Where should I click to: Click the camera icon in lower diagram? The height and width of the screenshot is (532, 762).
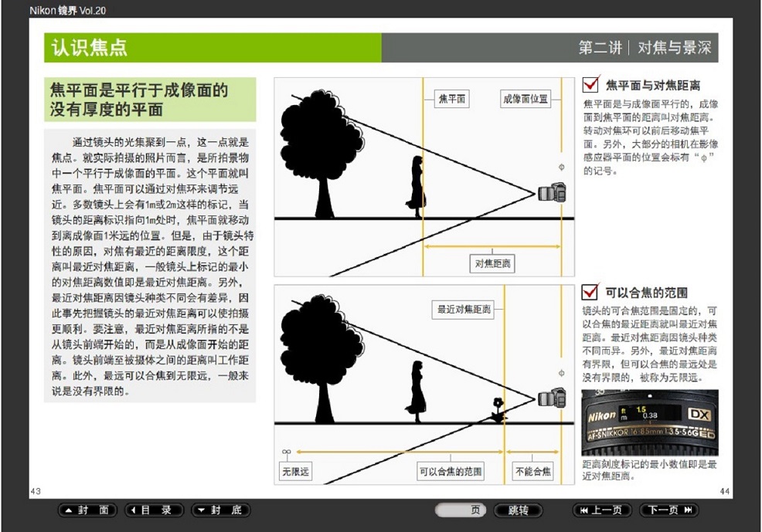tap(552, 398)
